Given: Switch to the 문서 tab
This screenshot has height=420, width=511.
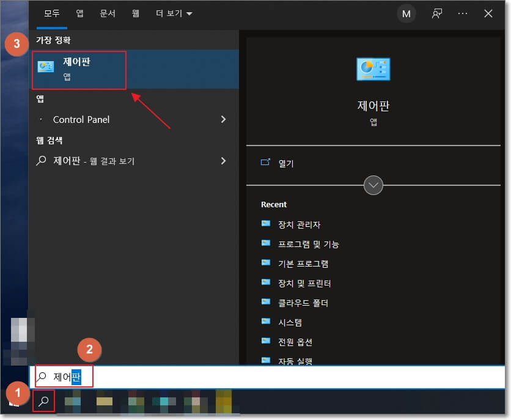Looking at the screenshot, I should coord(108,13).
